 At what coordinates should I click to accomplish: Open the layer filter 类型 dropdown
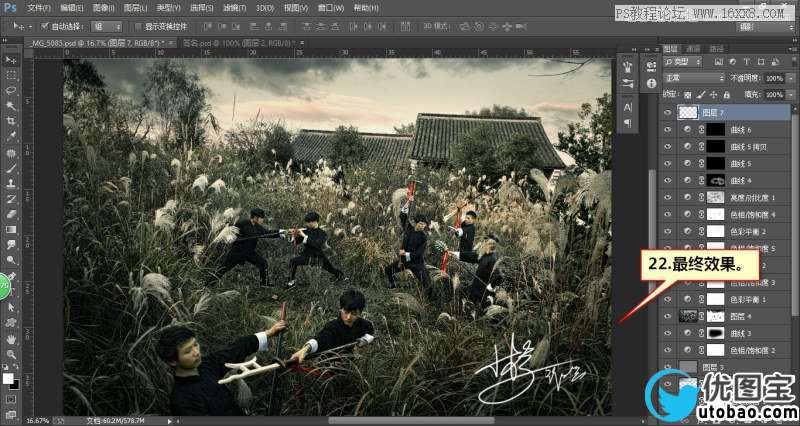[x=683, y=62]
